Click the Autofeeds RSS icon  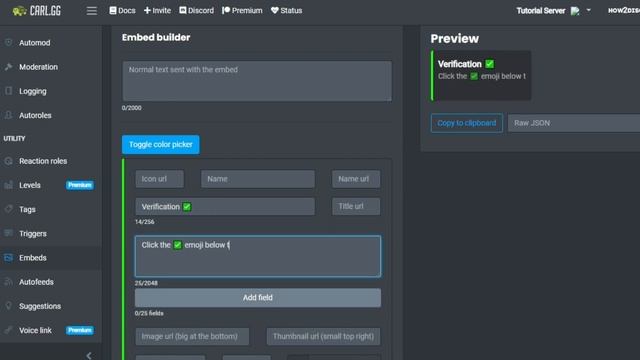tap(9, 282)
